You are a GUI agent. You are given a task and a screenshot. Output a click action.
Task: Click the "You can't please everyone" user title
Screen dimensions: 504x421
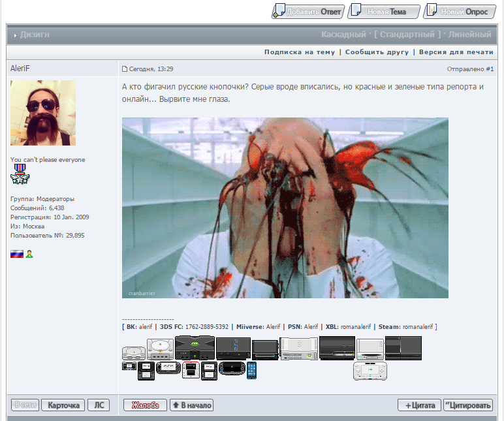pos(48,159)
